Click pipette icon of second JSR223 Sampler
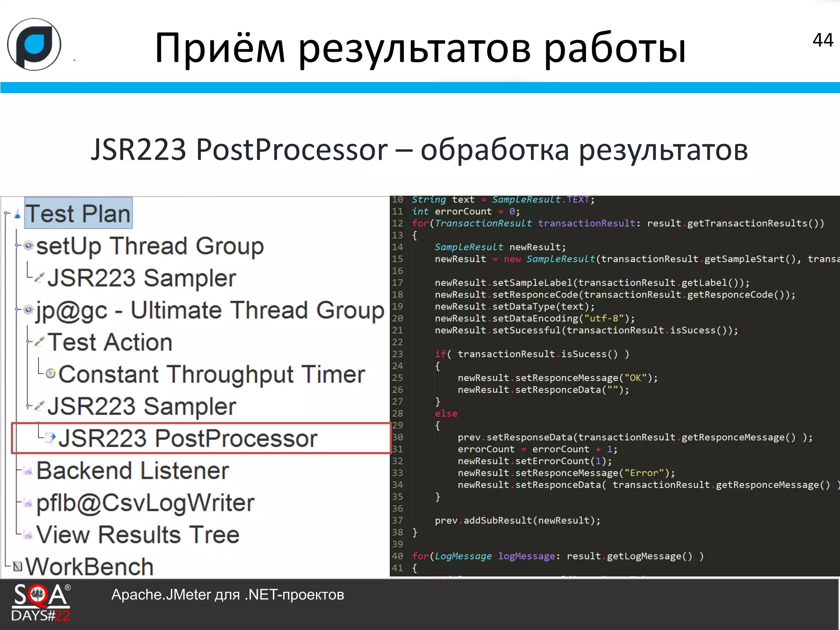 [39, 406]
